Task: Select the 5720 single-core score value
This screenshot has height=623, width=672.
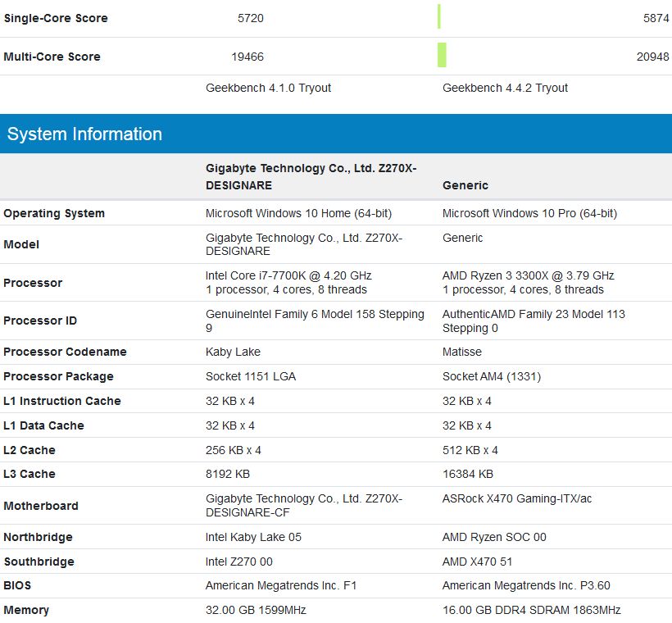Action: tap(251, 18)
